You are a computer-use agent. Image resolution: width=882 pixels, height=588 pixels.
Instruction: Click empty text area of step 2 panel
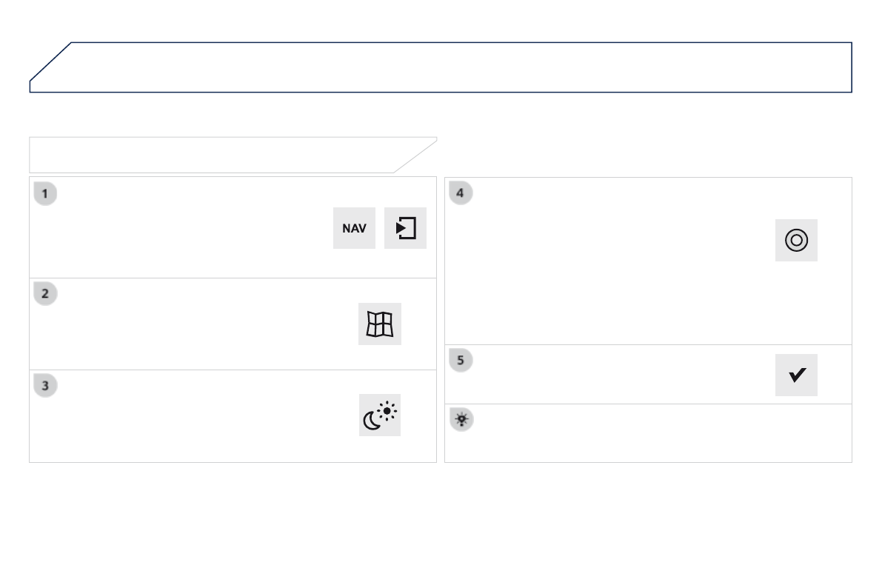point(193,326)
